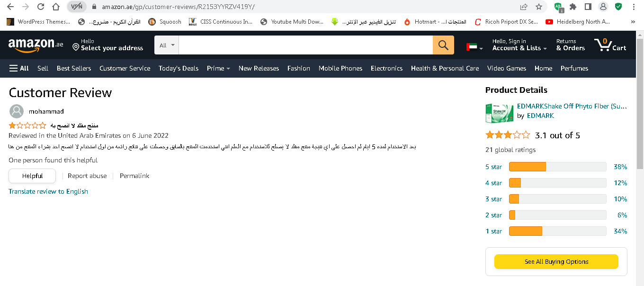This screenshot has width=644, height=286.
Task: Reload the current page
Action: (x=41, y=7)
